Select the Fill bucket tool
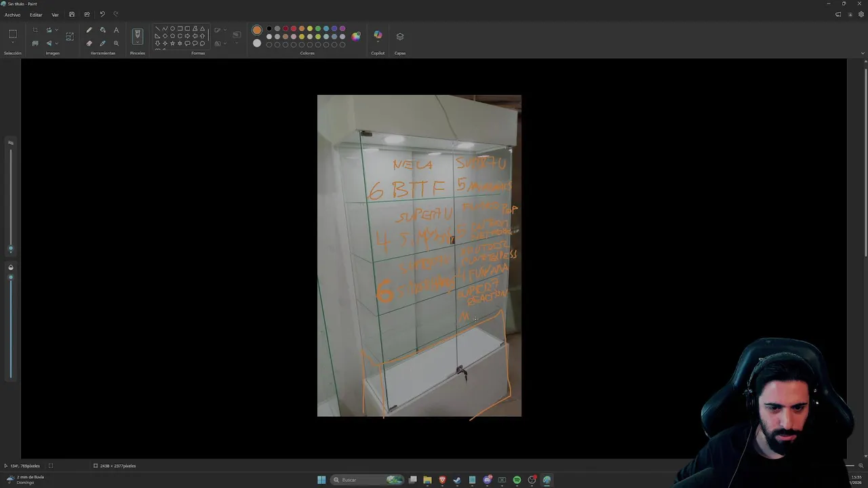Image resolution: width=868 pixels, height=488 pixels. click(102, 30)
